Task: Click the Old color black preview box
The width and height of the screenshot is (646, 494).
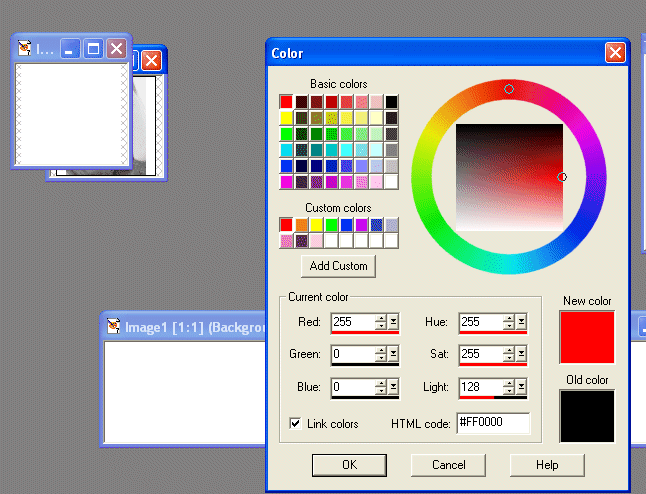Action: pos(587,415)
